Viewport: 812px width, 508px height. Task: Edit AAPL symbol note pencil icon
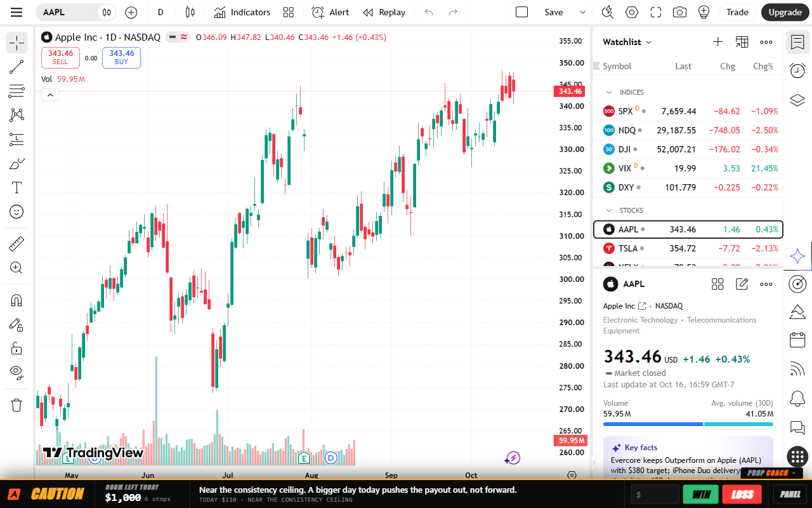(742, 284)
